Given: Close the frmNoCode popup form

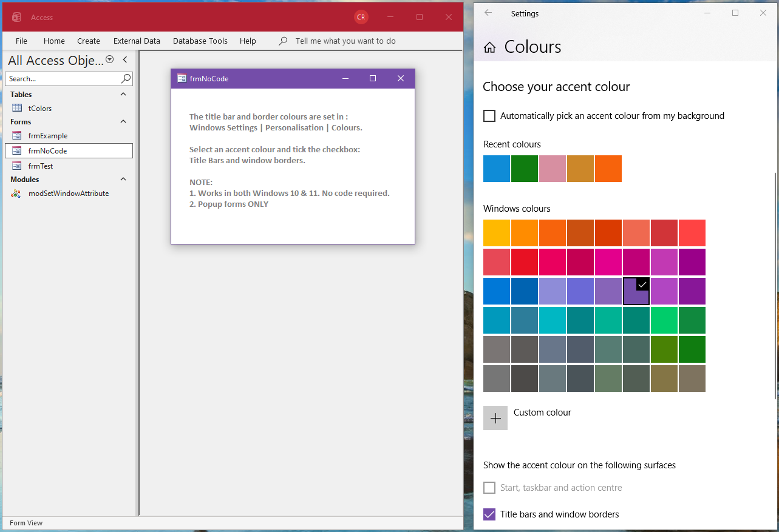Looking at the screenshot, I should pyautogui.click(x=401, y=78).
